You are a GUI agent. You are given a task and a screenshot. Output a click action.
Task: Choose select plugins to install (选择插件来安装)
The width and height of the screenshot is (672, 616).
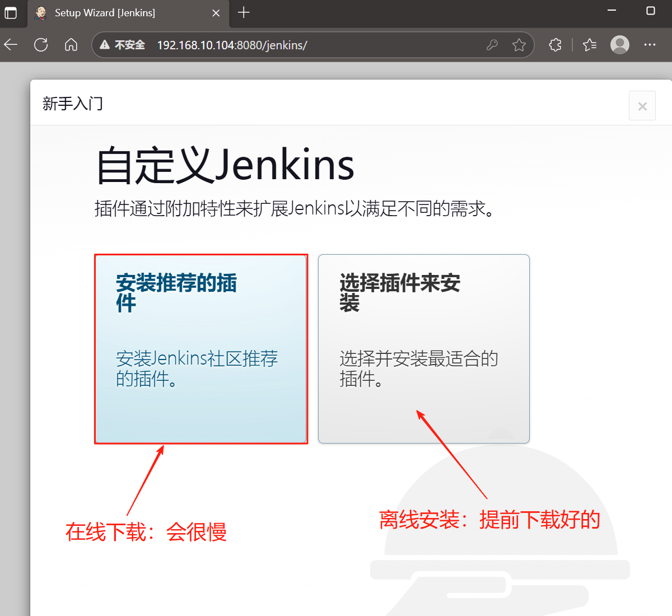[x=424, y=349]
